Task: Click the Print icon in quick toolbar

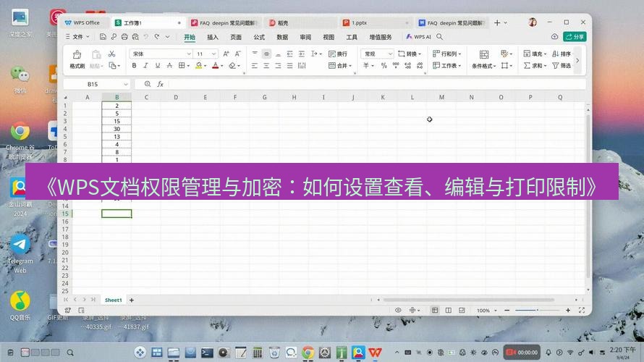Action: (124, 37)
